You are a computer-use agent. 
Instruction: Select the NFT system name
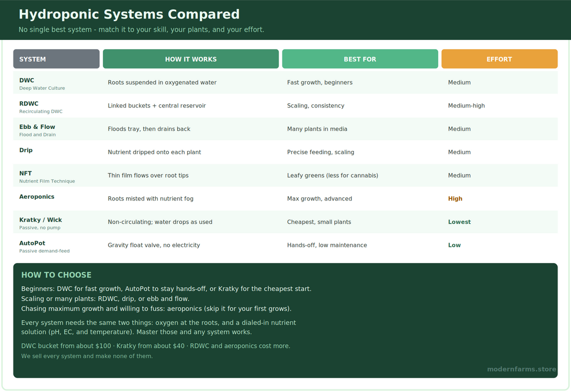(x=25, y=173)
